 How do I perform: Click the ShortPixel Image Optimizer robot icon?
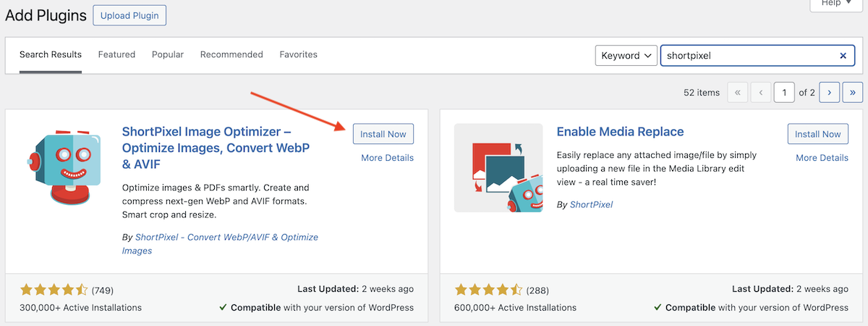[x=63, y=168]
